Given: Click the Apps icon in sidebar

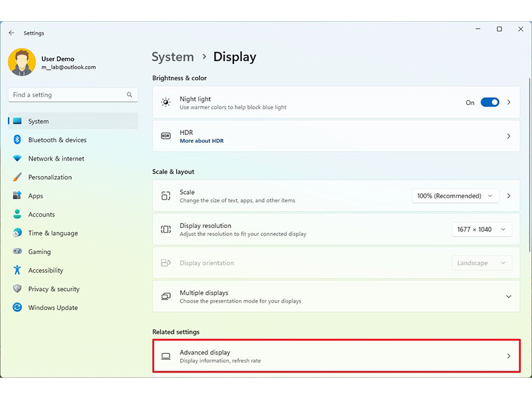Looking at the screenshot, I should tap(17, 196).
